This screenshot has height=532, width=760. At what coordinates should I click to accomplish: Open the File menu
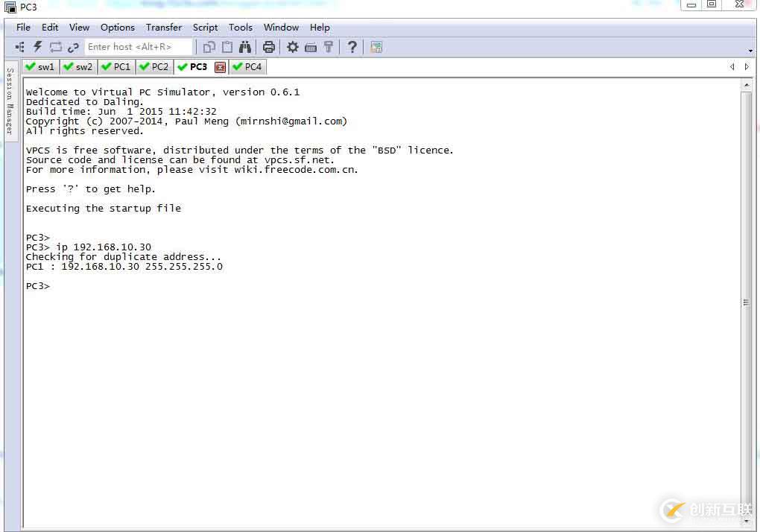[x=23, y=27]
